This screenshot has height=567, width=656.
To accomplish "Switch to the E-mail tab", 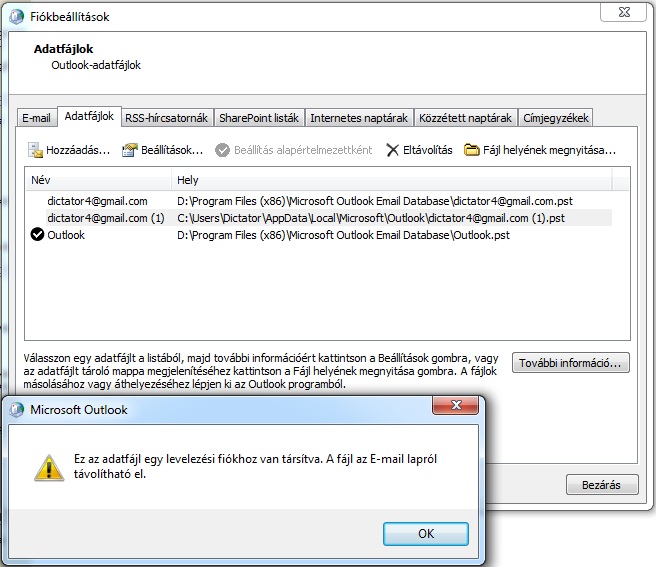I will [x=36, y=118].
